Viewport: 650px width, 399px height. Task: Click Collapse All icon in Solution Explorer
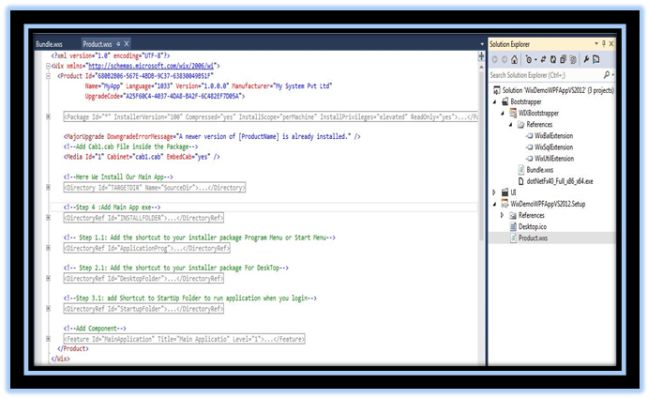click(563, 60)
